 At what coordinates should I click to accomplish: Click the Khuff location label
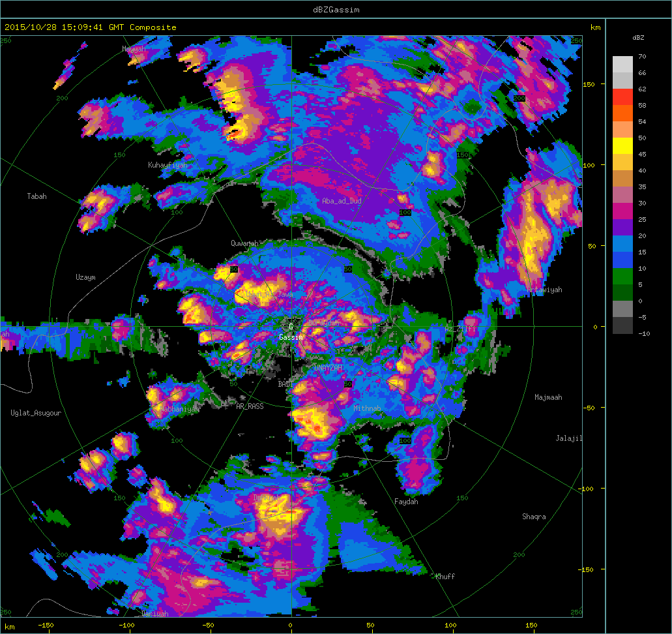pos(445,577)
